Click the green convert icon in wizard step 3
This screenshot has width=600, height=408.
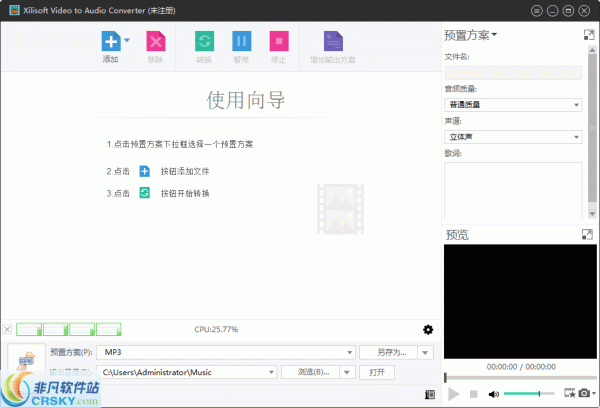[144, 193]
